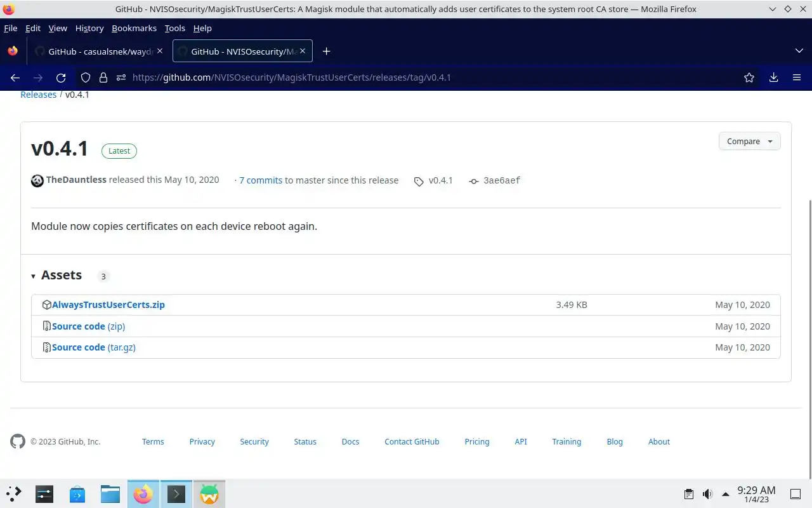
Task: Open the Privacy footer link
Action: (x=202, y=441)
